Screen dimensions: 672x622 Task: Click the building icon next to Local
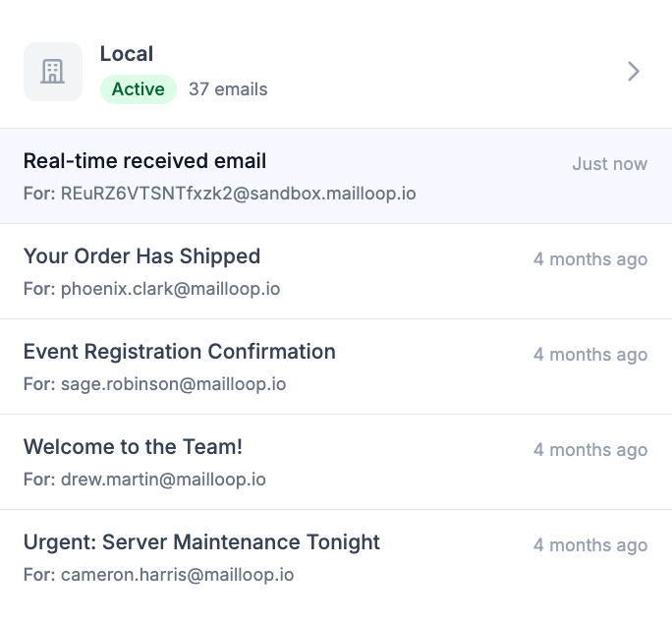[52, 72]
